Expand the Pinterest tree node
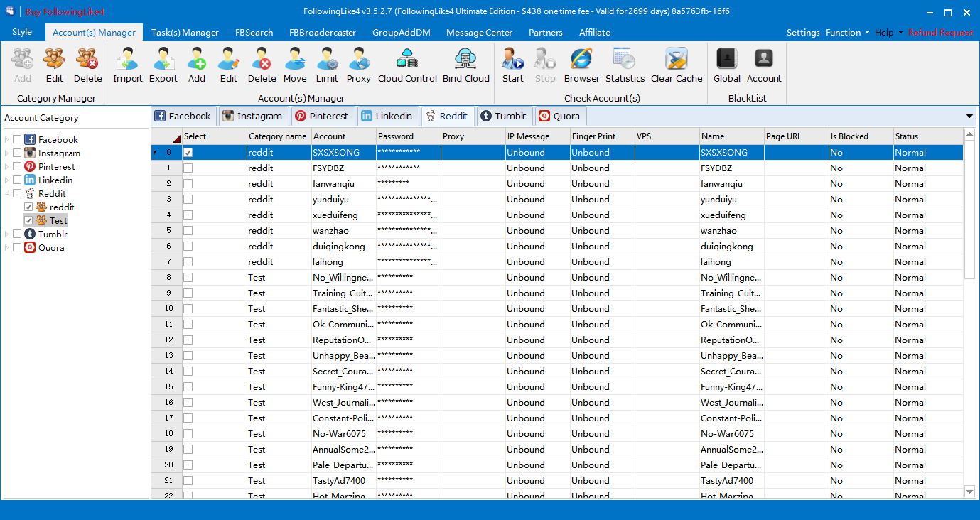Screen dimensions: 980x520 point(7,167)
